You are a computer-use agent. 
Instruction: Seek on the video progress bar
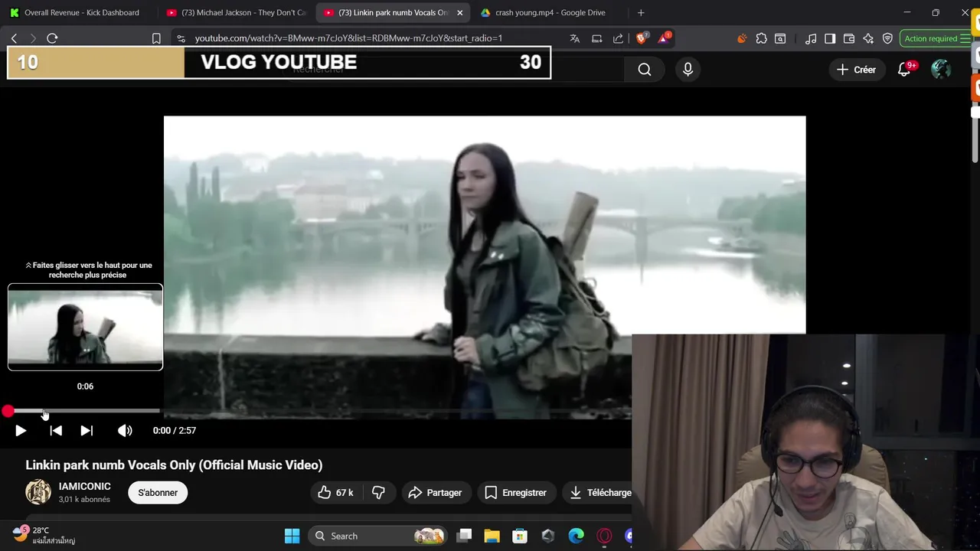coord(322,412)
